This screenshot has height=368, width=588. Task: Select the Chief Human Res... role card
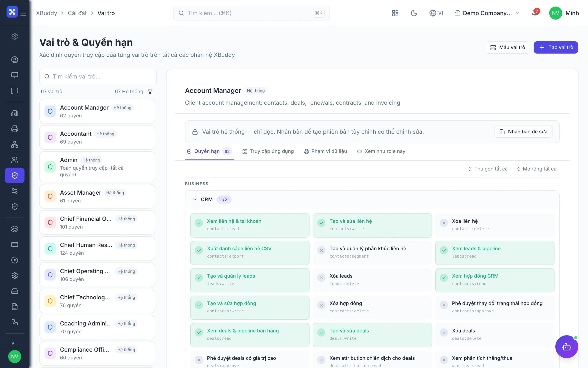[97, 249]
